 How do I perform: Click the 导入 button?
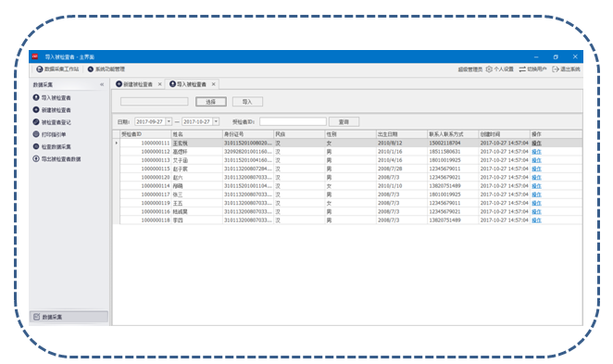(247, 102)
